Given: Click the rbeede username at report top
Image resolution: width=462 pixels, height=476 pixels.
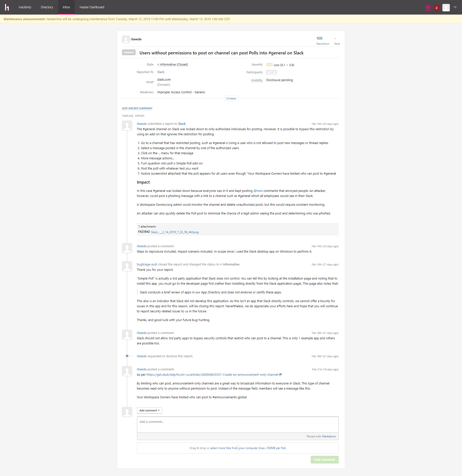Looking at the screenshot, I should point(136,39).
